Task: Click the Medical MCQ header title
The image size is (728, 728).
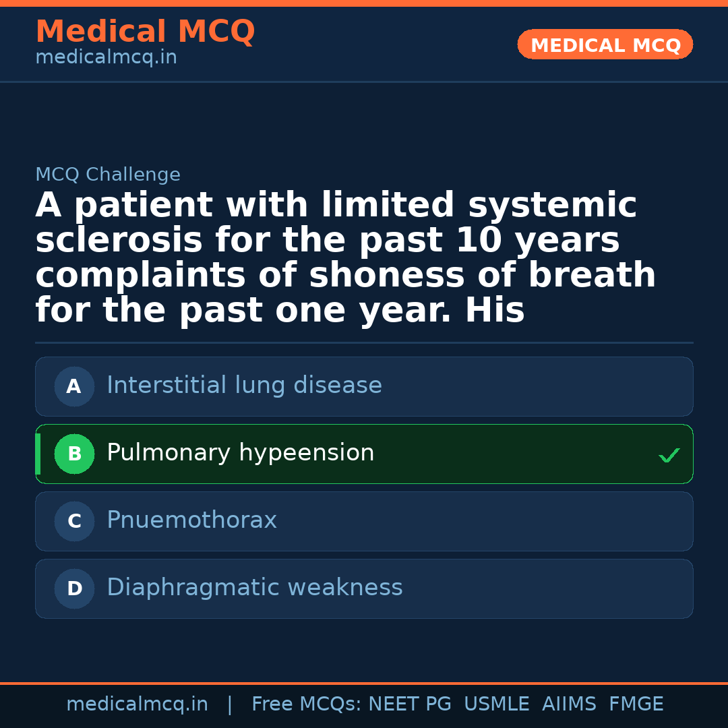Action: [x=145, y=32]
